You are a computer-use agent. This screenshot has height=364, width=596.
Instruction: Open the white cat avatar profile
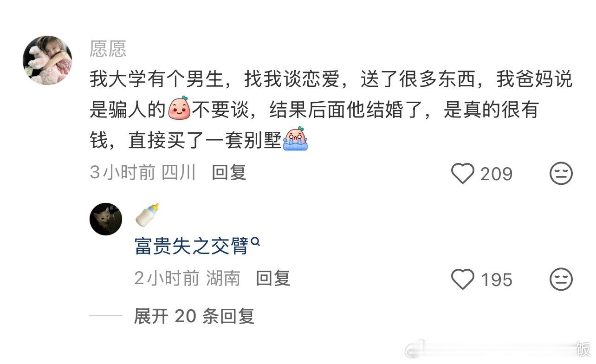click(x=106, y=219)
